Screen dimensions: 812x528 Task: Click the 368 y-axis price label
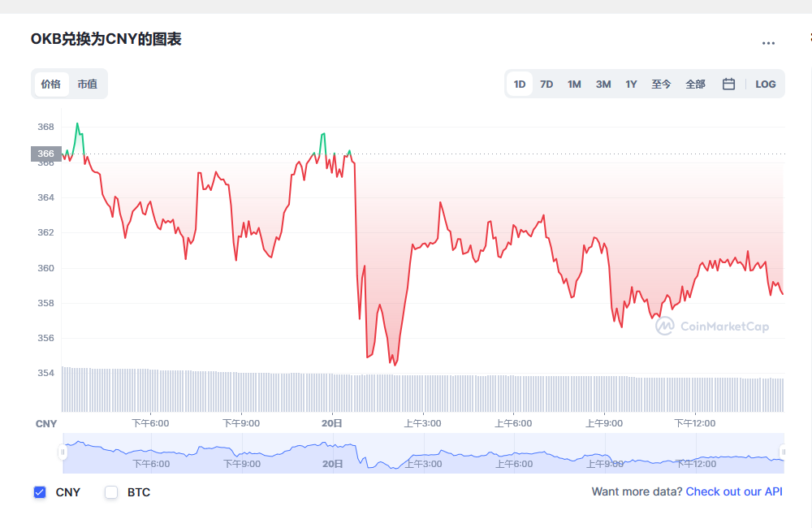45,127
